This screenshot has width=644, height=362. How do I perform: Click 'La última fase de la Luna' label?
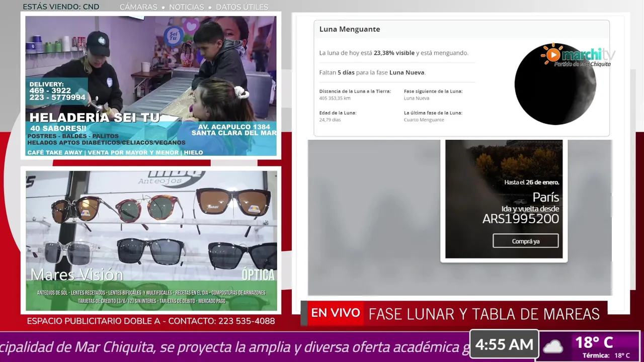click(x=433, y=113)
